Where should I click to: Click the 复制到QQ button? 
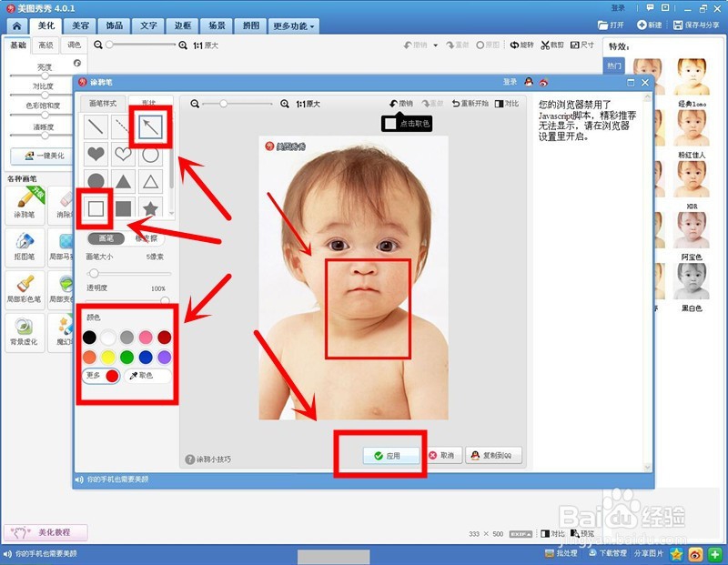pyautogui.click(x=493, y=456)
